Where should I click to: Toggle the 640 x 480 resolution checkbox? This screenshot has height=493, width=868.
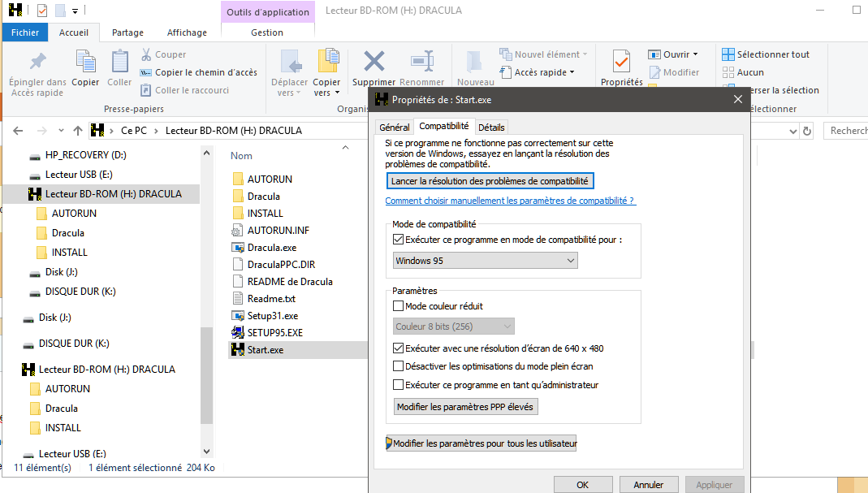click(398, 348)
